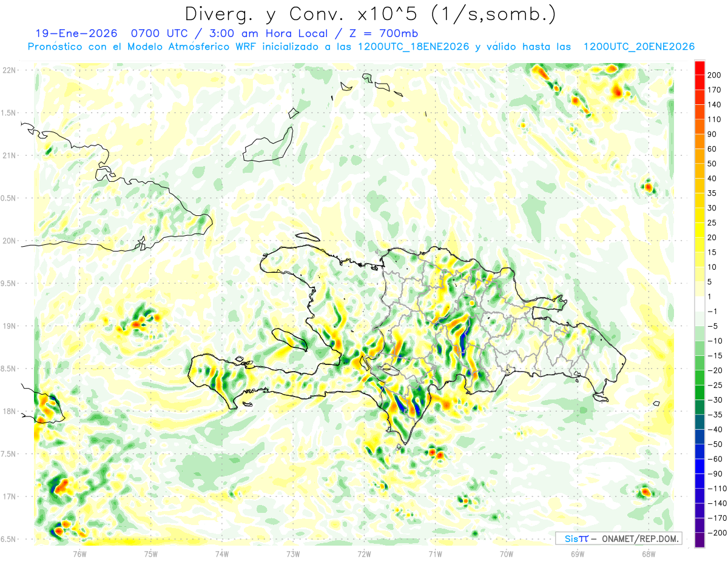Click the '-40' color bar value
728x562 pixels.
(x=716, y=429)
